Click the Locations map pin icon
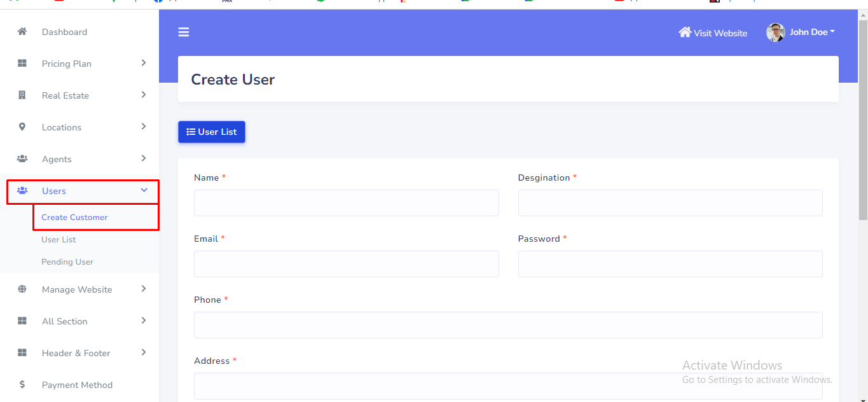Image resolution: width=868 pixels, height=402 pixels. click(x=22, y=127)
